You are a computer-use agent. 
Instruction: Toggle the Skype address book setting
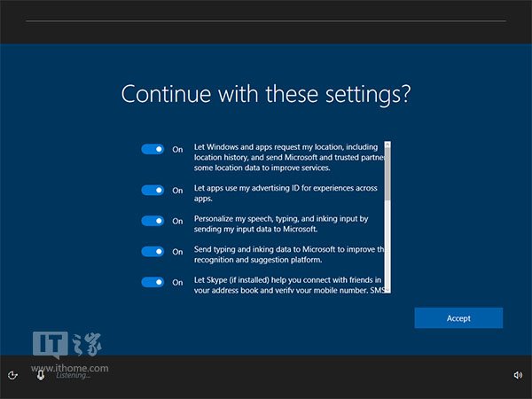click(153, 282)
